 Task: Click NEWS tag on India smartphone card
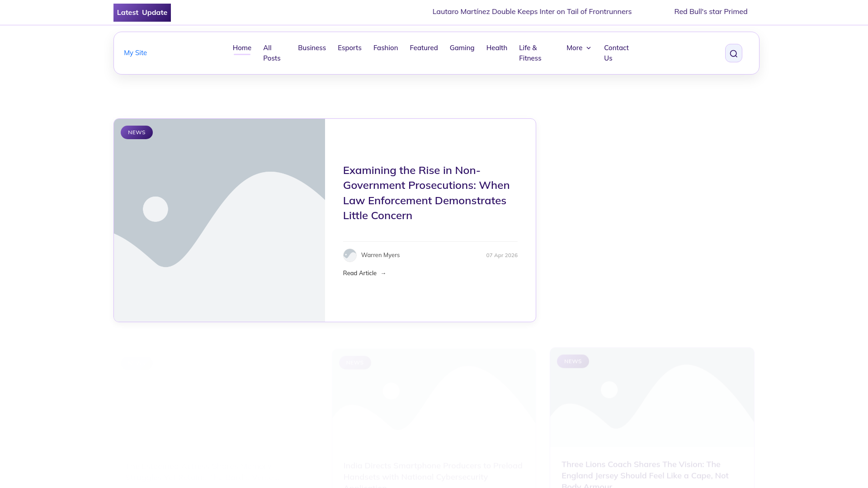tap(355, 363)
